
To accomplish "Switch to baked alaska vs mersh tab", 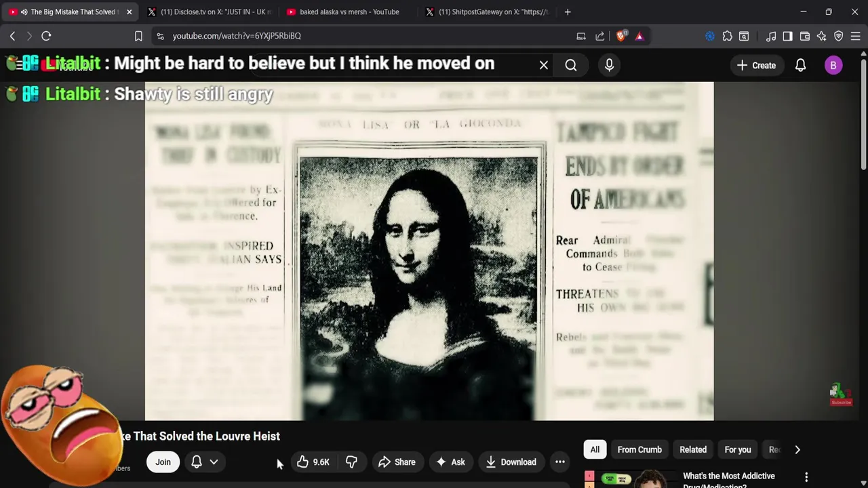I will pos(349,12).
